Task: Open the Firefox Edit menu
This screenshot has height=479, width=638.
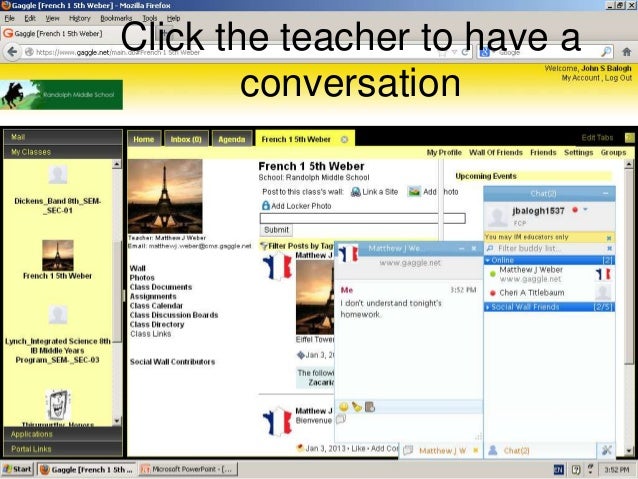Action: pos(30,18)
